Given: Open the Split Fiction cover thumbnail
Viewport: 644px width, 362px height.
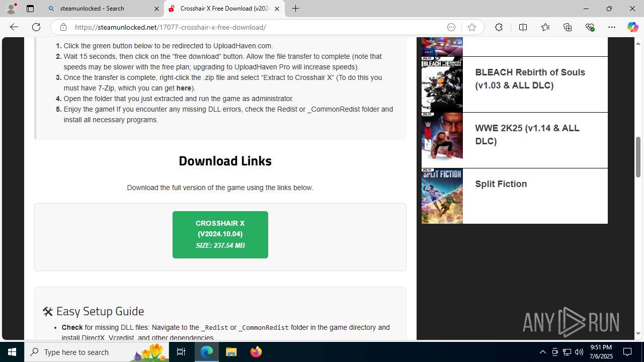Looking at the screenshot, I should tap(442, 196).
